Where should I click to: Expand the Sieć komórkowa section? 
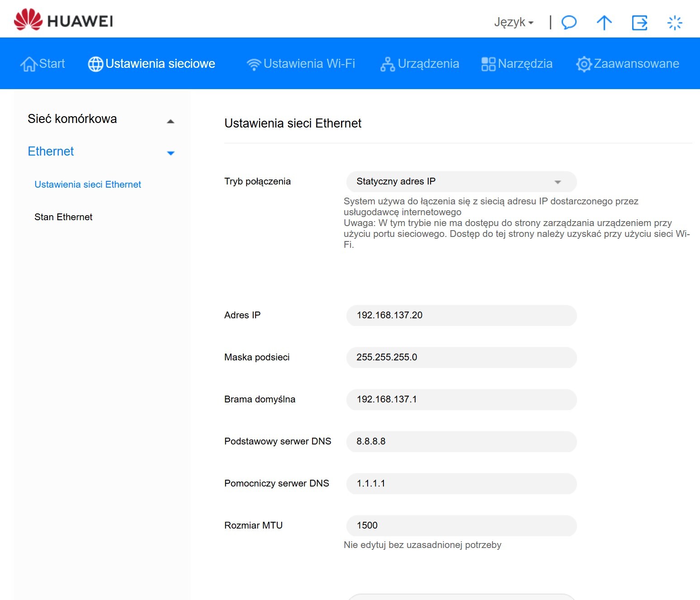tap(170, 121)
